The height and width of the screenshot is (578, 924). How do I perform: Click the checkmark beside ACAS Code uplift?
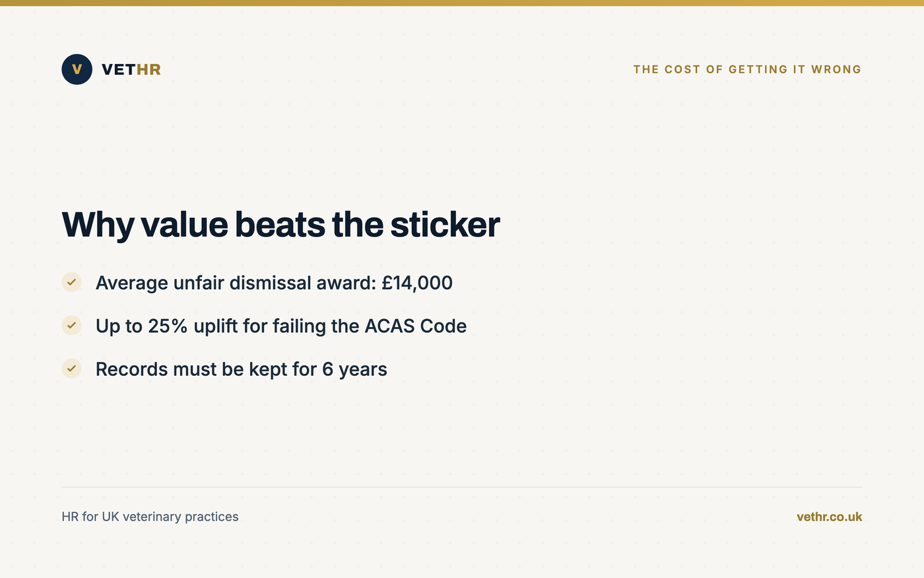(x=71, y=325)
